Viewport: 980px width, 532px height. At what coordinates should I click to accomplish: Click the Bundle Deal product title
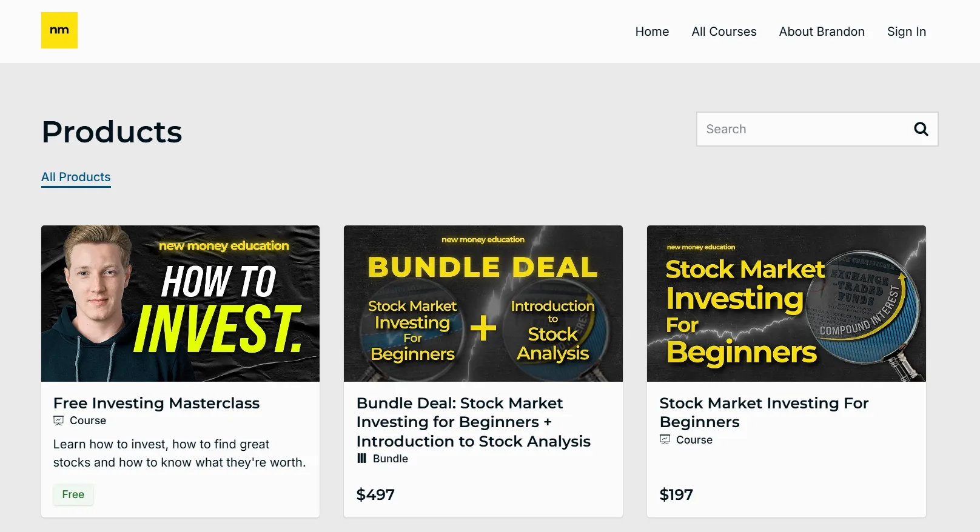473,422
